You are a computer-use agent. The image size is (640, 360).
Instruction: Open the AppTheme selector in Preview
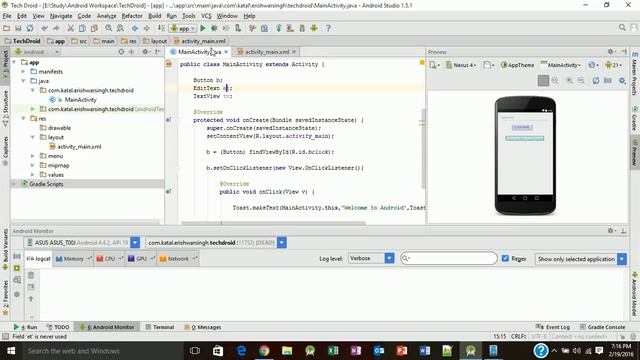pyautogui.click(x=517, y=65)
